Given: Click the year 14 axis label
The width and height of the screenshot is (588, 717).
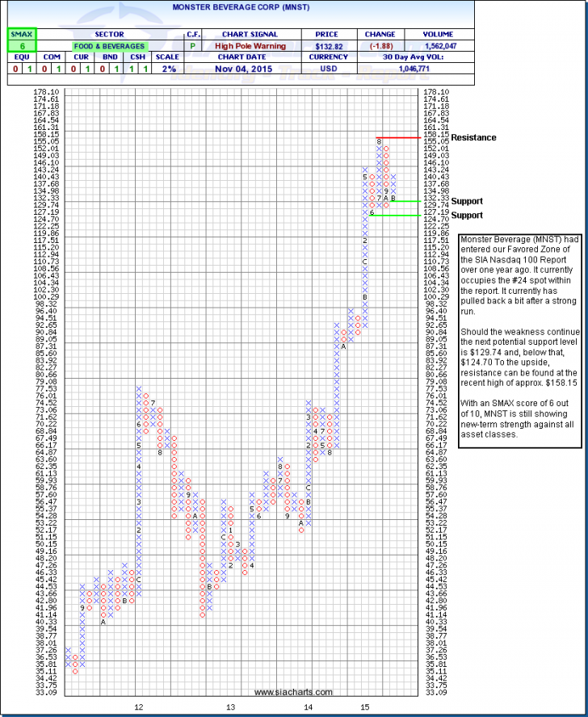Looking at the screenshot, I should [309, 707].
